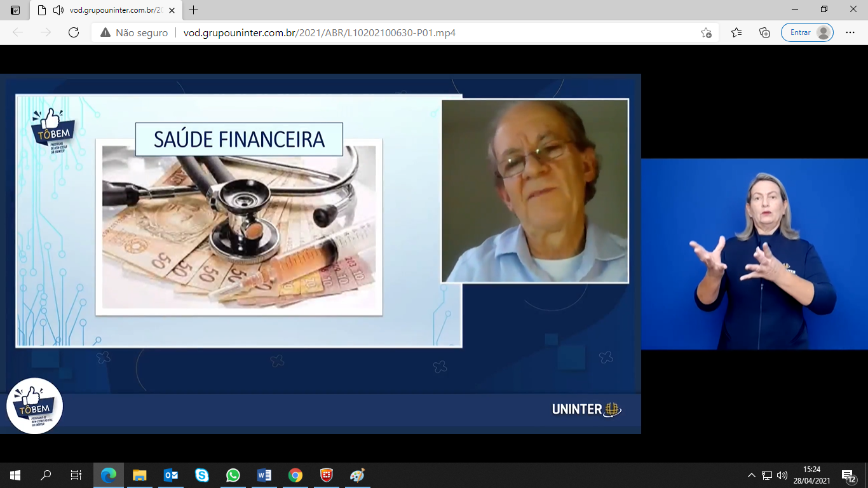The height and width of the screenshot is (488, 868).
Task: Close the vod.grupouninter.com.br tab
Action: pos(172,10)
